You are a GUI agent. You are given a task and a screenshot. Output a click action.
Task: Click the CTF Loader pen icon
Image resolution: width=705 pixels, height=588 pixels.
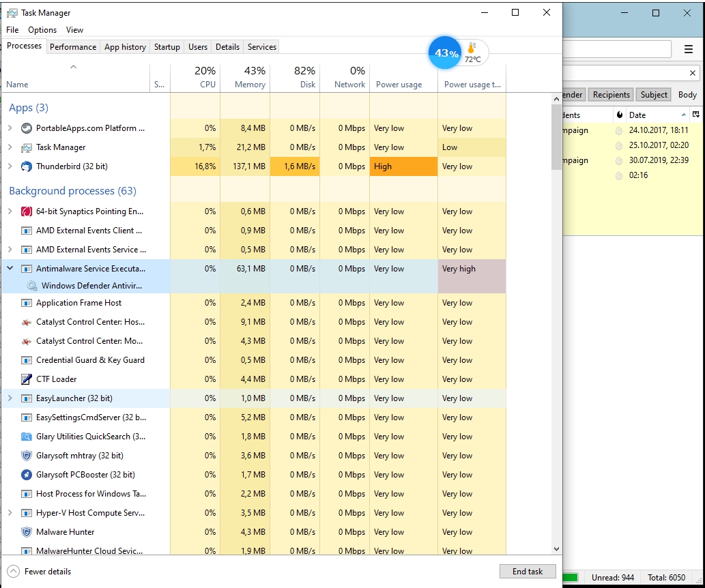(27, 379)
